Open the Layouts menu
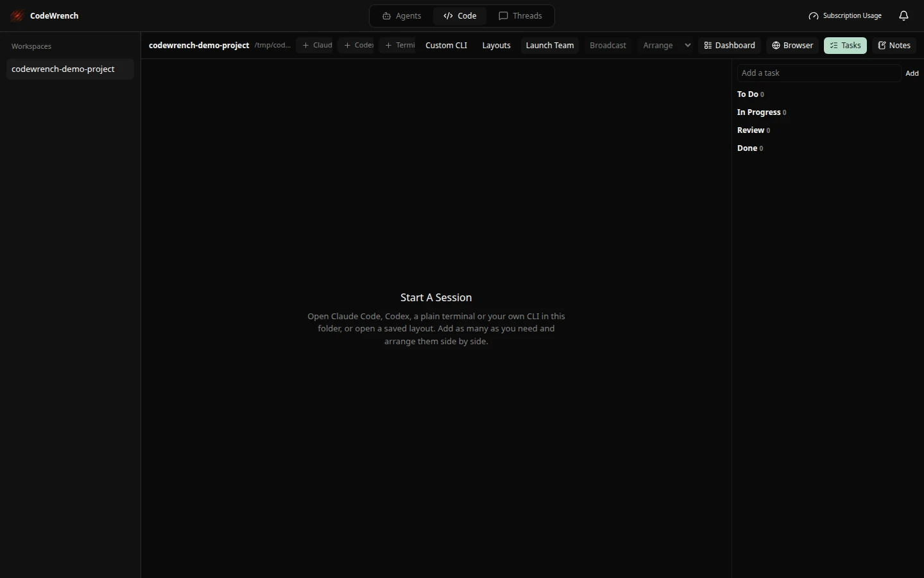 [x=497, y=46]
